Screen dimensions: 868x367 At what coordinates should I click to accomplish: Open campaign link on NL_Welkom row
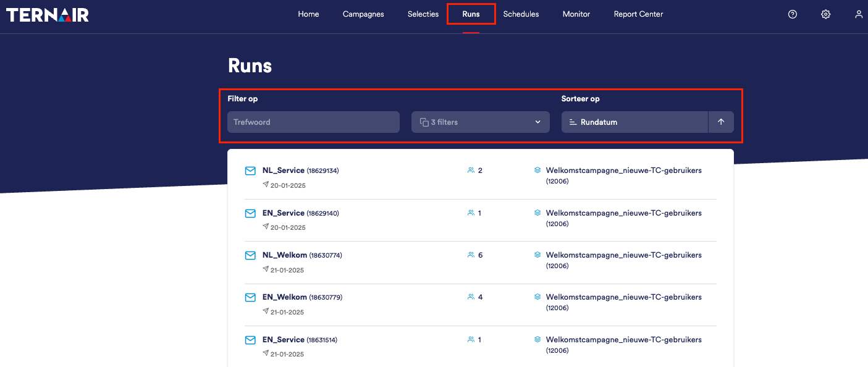pyautogui.click(x=623, y=255)
